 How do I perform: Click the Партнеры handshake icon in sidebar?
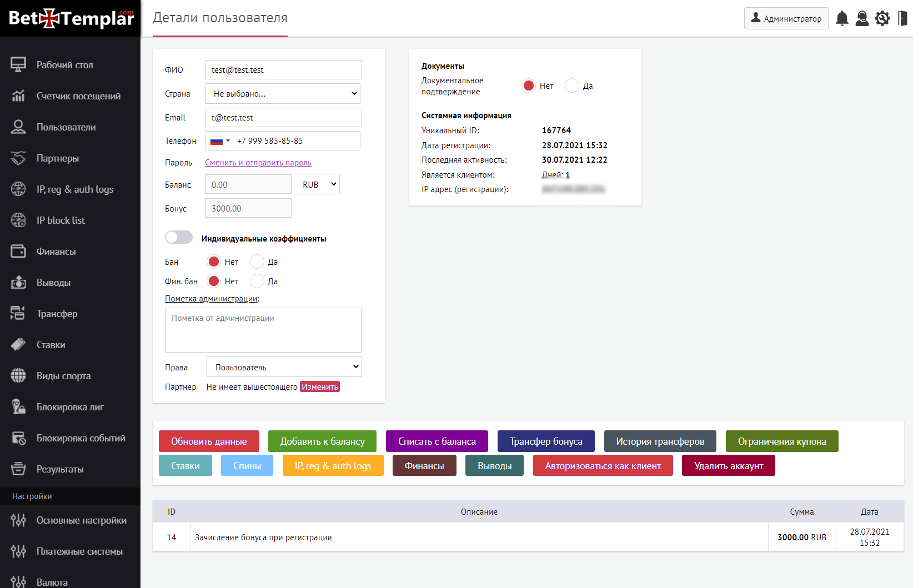pyautogui.click(x=18, y=158)
